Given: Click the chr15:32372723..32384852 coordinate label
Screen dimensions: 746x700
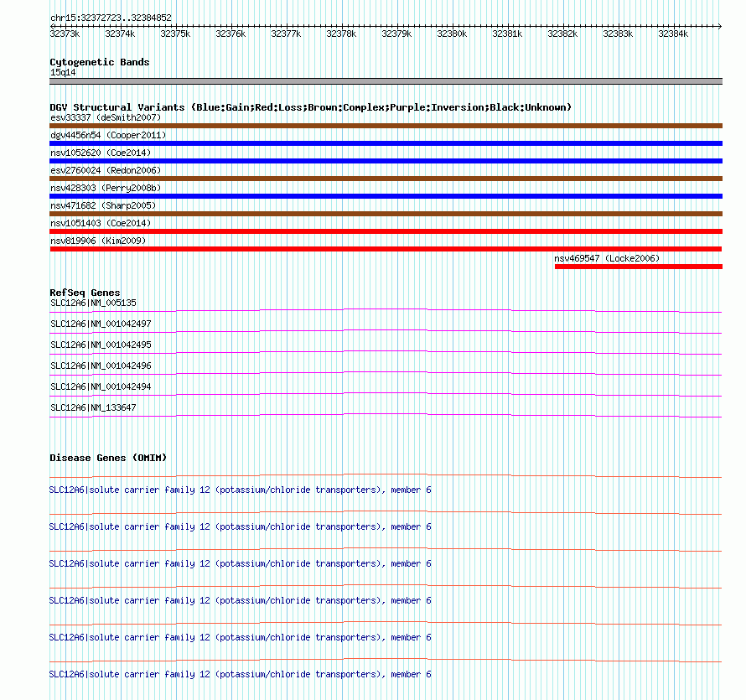Looking at the screenshot, I should point(111,18).
